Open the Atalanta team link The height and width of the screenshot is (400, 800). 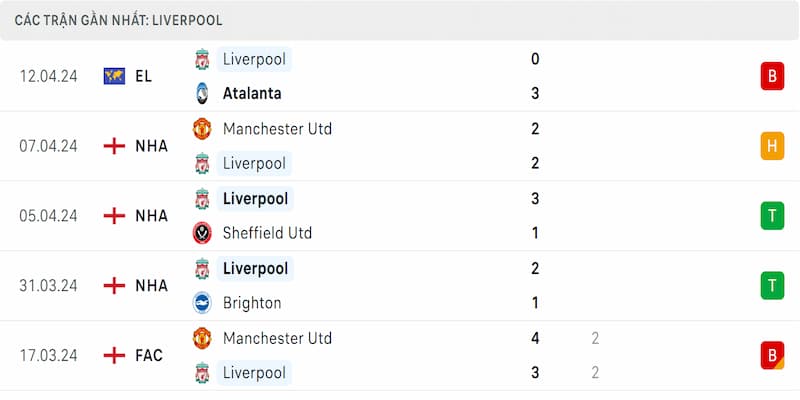252,93
